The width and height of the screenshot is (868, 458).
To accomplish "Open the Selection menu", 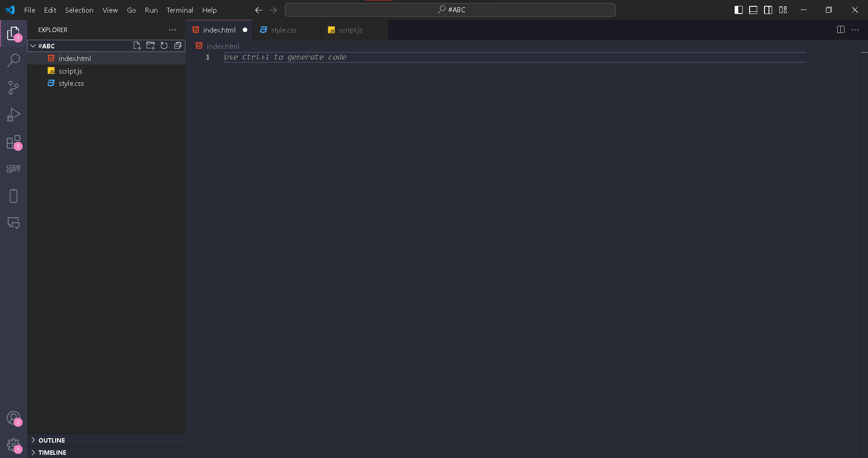I will point(79,10).
